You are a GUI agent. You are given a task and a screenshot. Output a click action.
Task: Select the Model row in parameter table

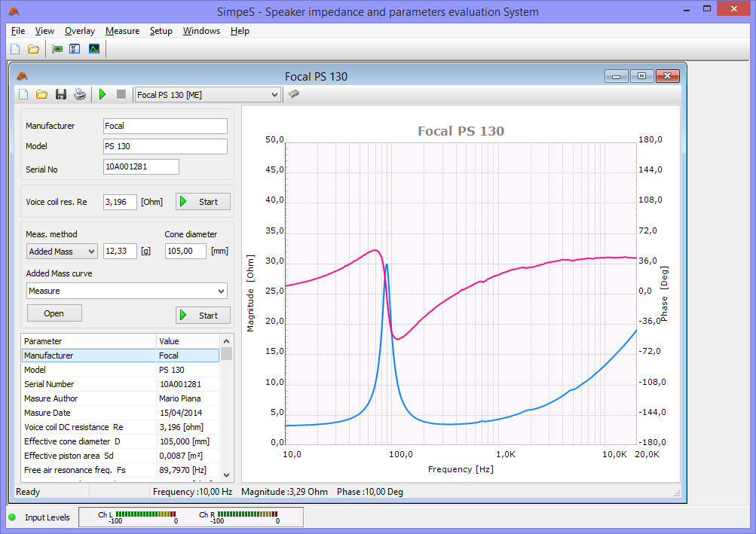tap(121, 370)
